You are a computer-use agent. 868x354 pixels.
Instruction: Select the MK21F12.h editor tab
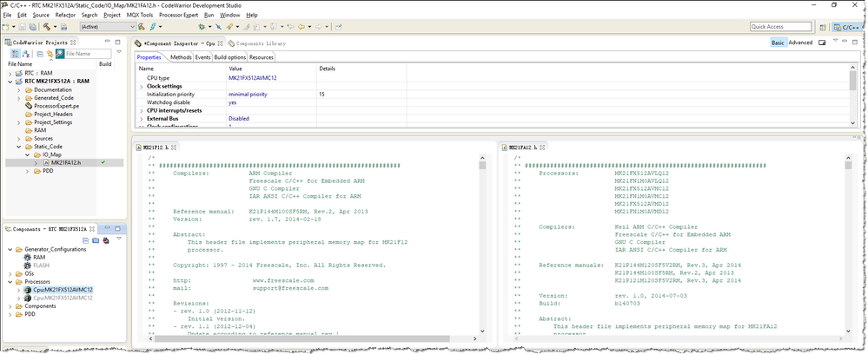pos(156,147)
